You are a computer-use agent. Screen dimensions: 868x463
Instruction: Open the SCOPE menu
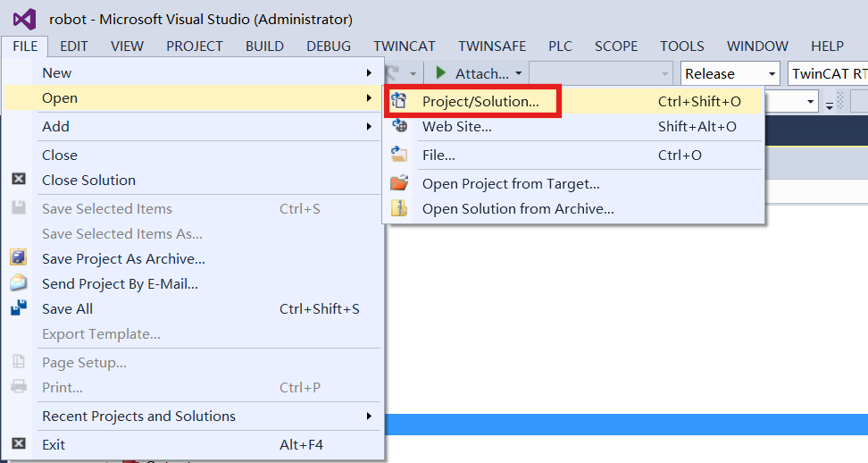tap(616, 46)
